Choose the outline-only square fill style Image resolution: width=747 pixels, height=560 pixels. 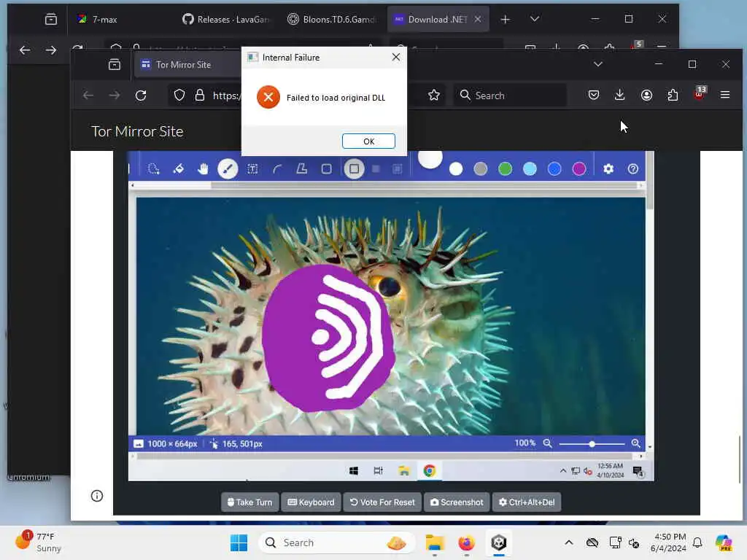click(x=354, y=168)
